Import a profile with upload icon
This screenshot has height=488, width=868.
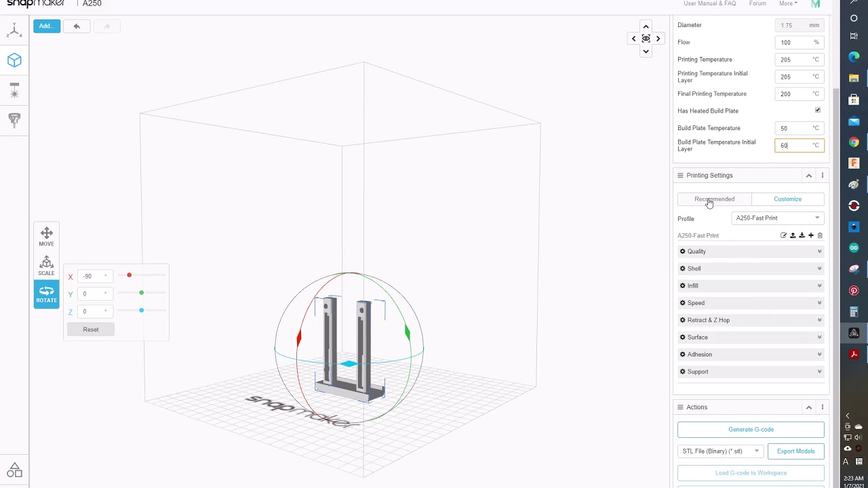coord(793,235)
